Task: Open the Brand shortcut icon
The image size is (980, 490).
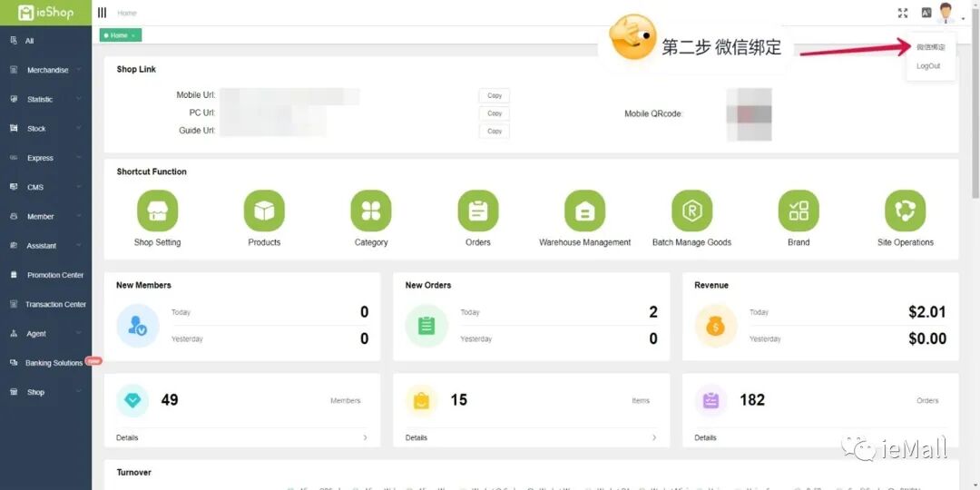Action: 799,211
